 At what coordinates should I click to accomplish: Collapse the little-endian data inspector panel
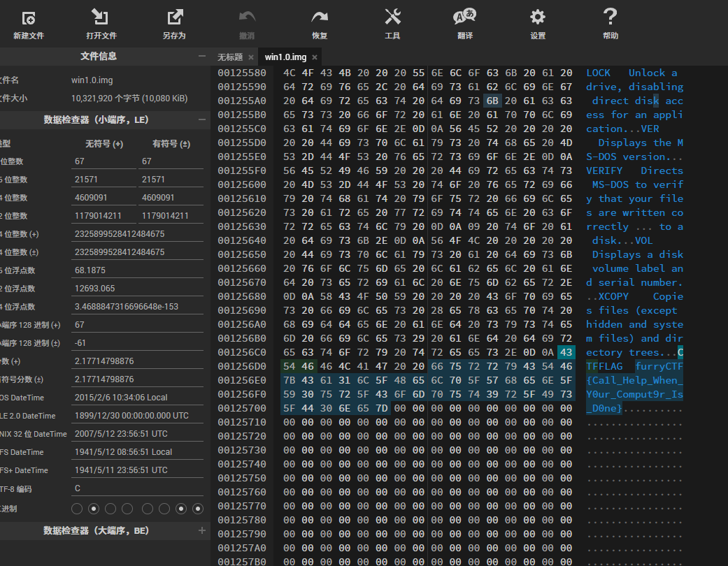pos(202,120)
